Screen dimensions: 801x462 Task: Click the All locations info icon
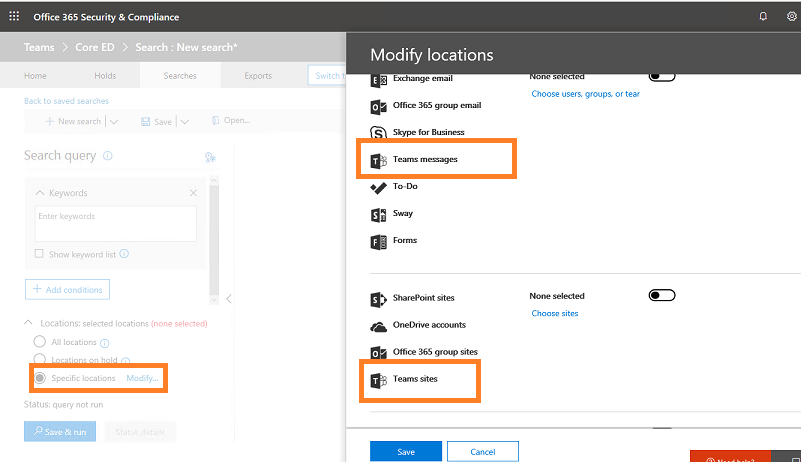point(105,343)
